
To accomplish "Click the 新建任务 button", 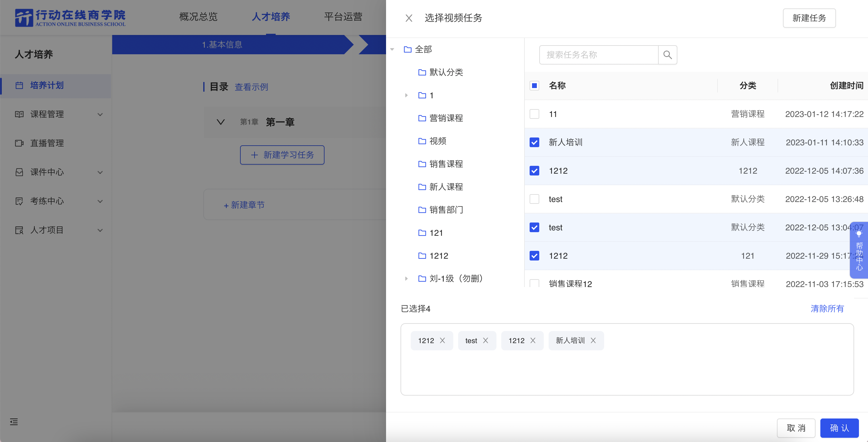I will point(809,18).
